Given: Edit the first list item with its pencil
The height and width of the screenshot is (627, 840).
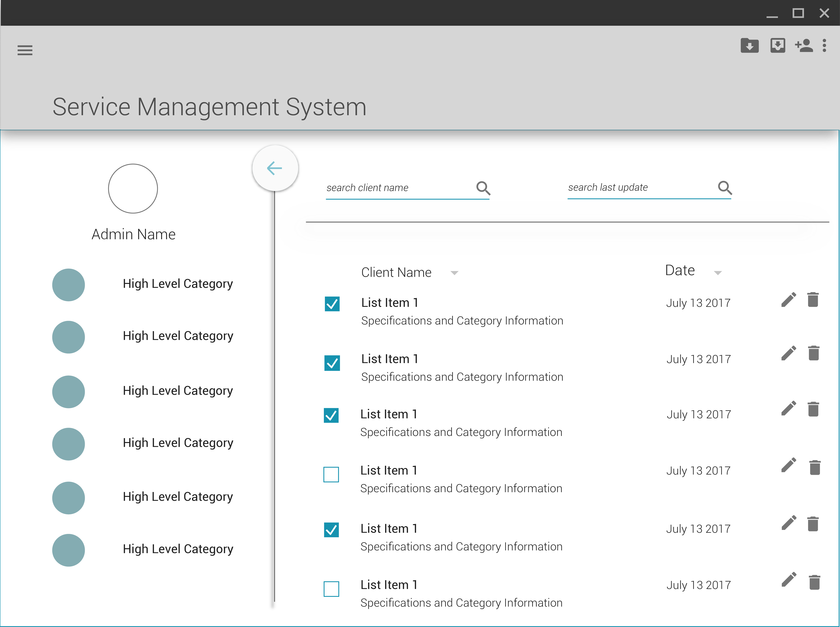Looking at the screenshot, I should (x=789, y=300).
